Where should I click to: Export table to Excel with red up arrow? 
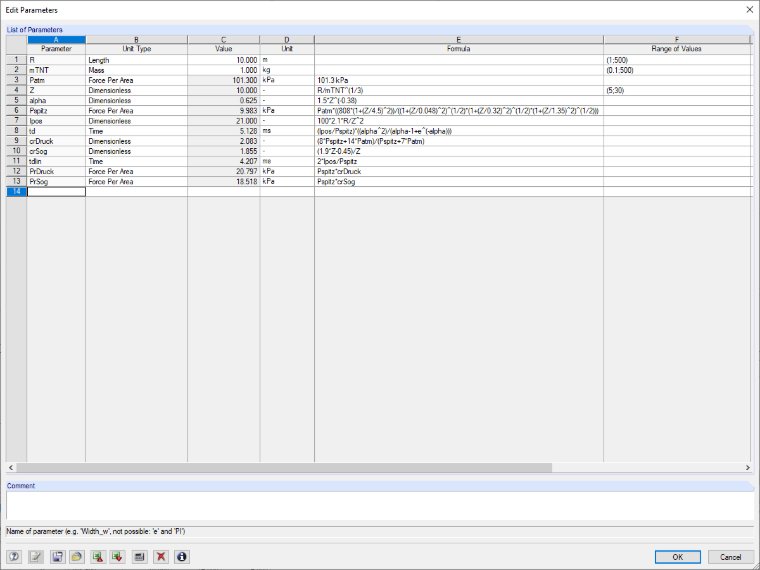point(98,557)
